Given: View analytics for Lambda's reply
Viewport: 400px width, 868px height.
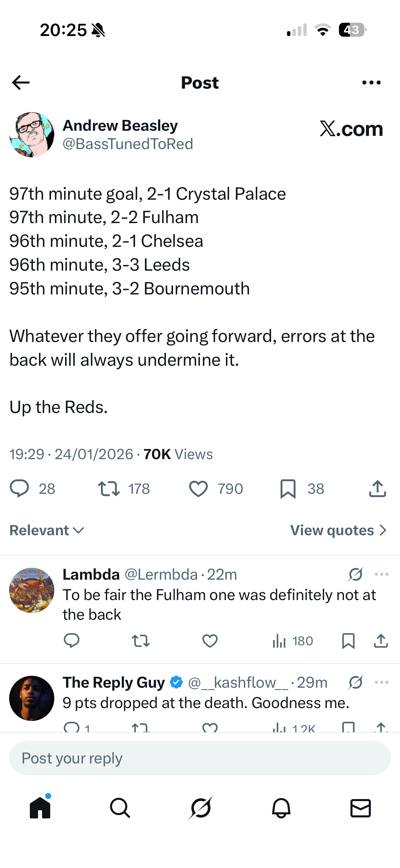Looking at the screenshot, I should coord(292,641).
